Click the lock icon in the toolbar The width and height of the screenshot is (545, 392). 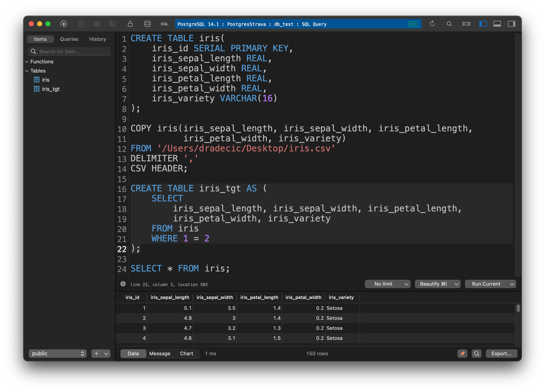click(130, 24)
